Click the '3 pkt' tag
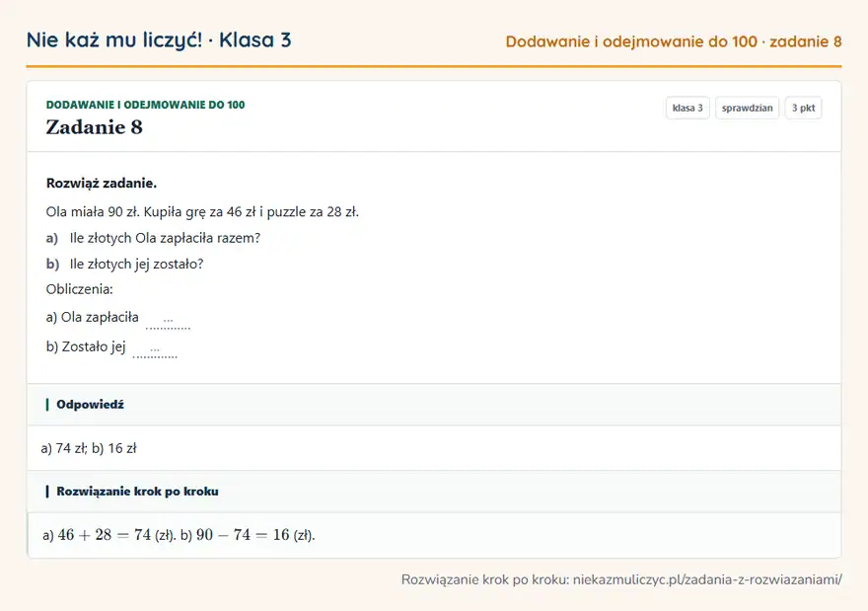Screen dimensions: 868x611 point(803,108)
